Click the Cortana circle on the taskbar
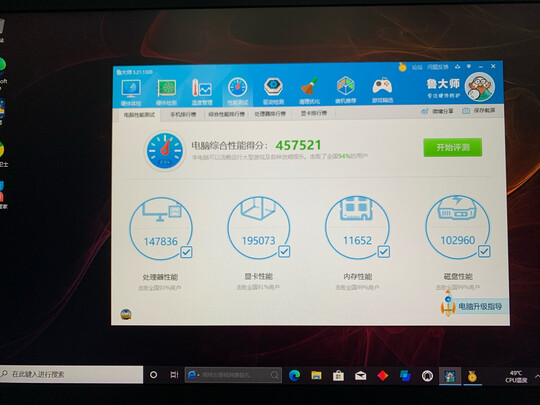540x405 pixels. pos(154,375)
